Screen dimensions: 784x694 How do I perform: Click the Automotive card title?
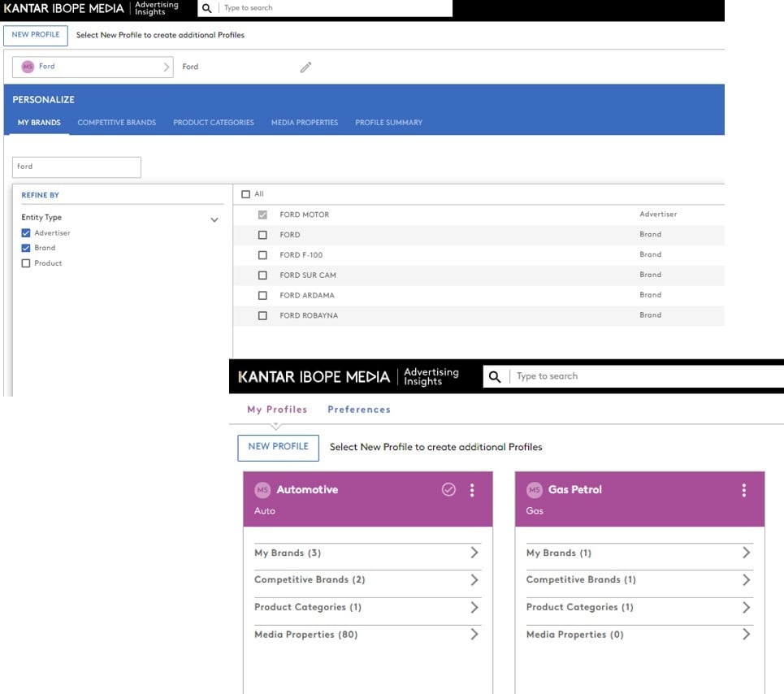[x=307, y=489]
